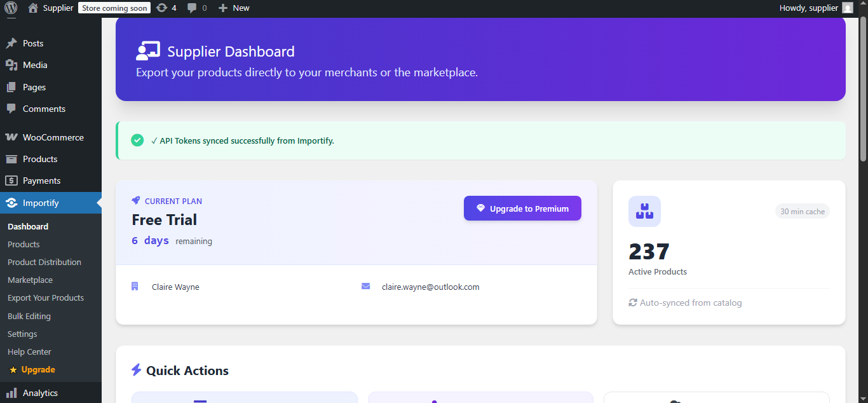Screen dimensions: 868x403
Task: Click the Claire Wayne name text
Action: pyautogui.click(x=175, y=287)
